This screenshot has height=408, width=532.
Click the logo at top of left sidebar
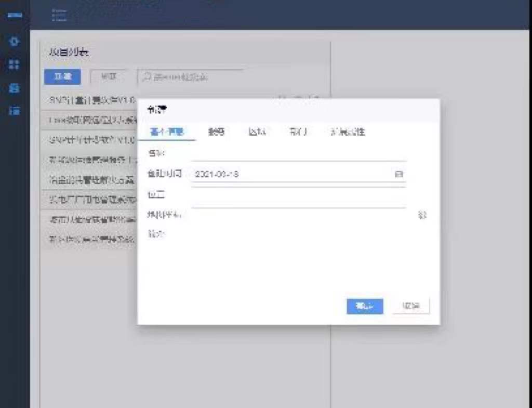tap(15, 15)
